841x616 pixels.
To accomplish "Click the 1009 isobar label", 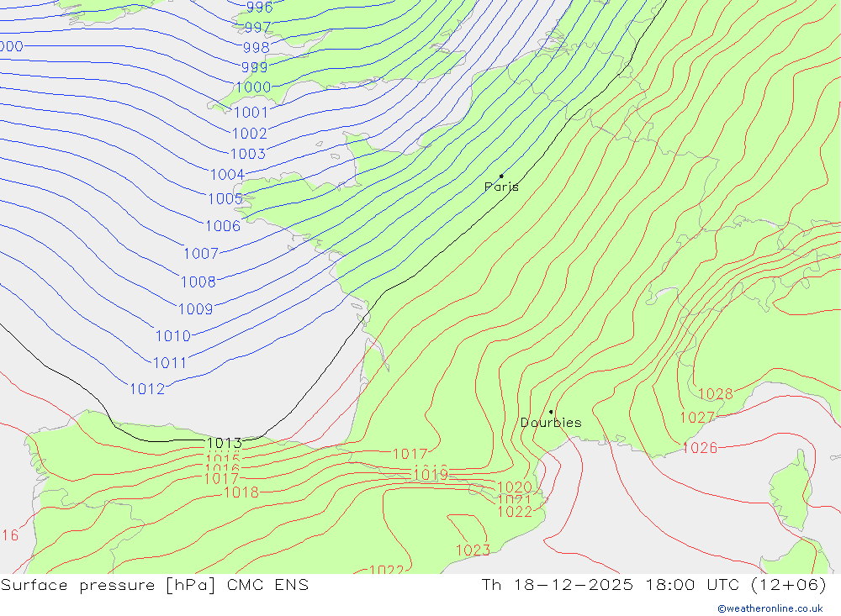I will [196, 309].
